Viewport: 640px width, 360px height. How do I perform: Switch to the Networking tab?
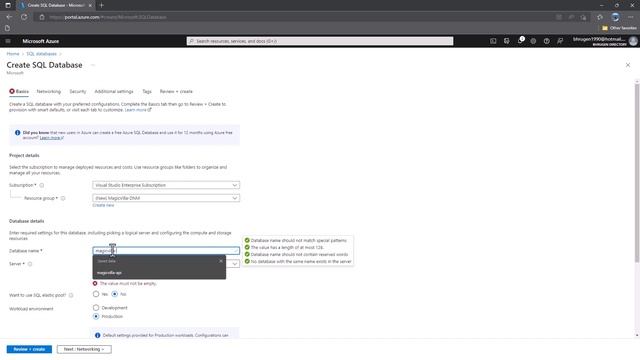pyautogui.click(x=49, y=91)
